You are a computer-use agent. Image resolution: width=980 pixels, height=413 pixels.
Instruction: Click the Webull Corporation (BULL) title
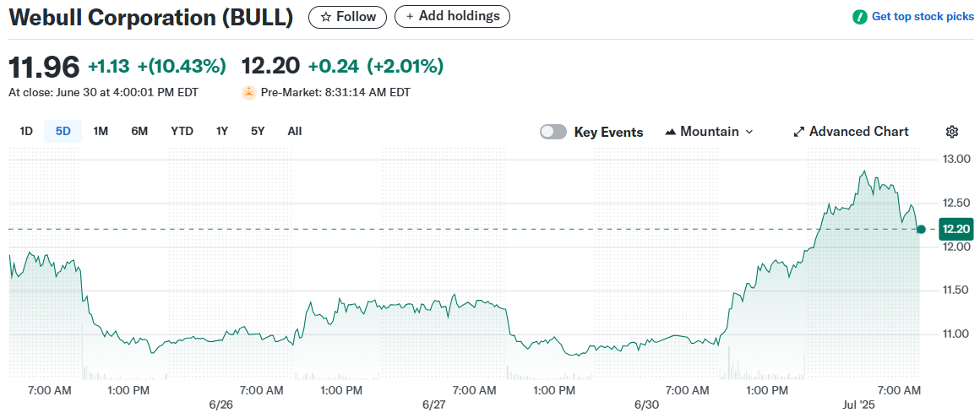(x=151, y=18)
